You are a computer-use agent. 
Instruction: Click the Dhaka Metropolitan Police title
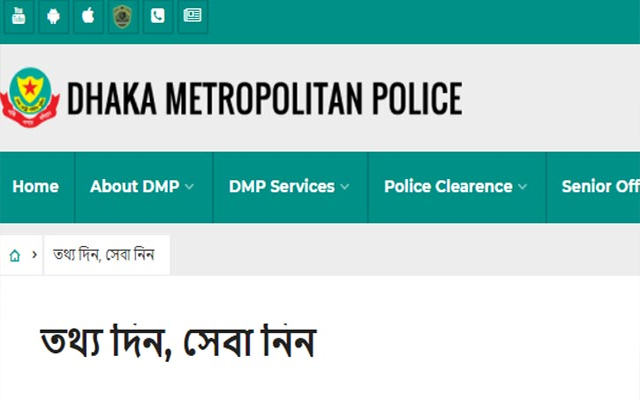click(x=264, y=98)
